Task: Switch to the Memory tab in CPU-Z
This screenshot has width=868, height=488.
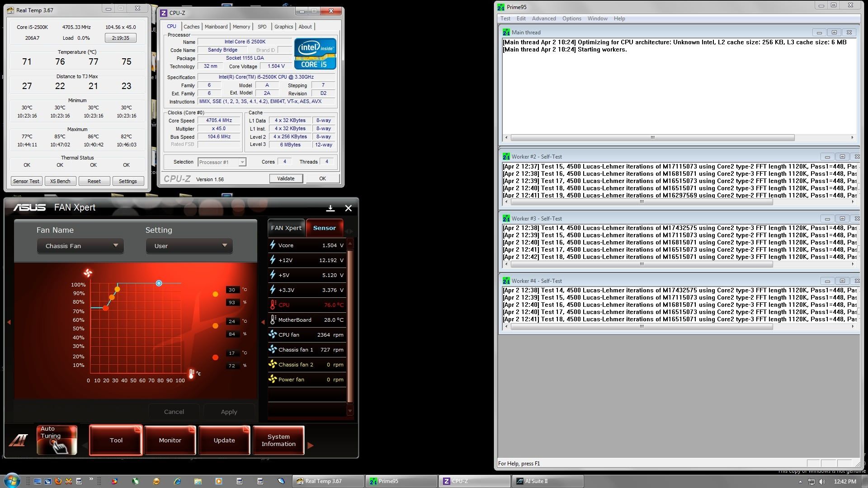Action: point(241,27)
